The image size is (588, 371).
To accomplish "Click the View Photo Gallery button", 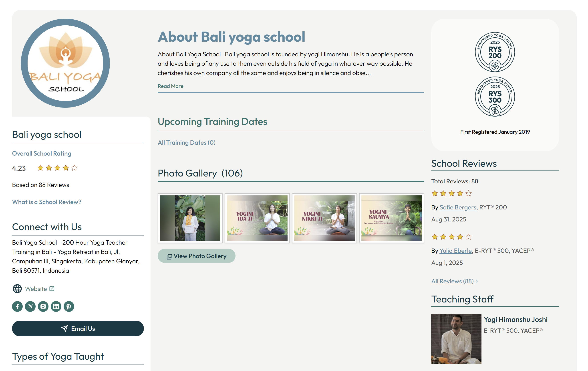I will click(x=196, y=256).
